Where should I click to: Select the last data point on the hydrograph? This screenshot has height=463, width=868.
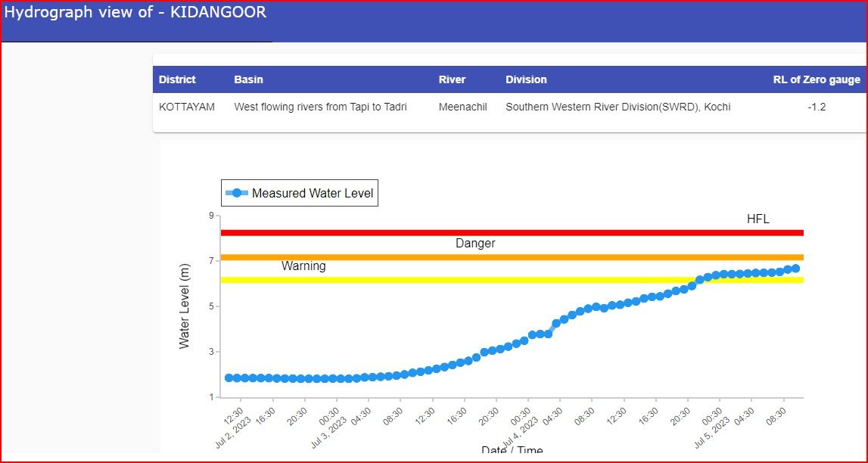click(x=795, y=269)
